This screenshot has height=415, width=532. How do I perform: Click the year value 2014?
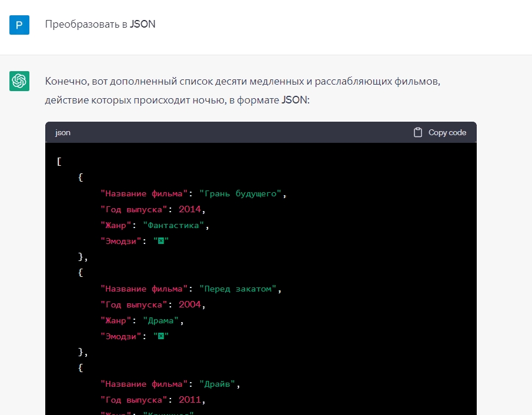point(190,209)
